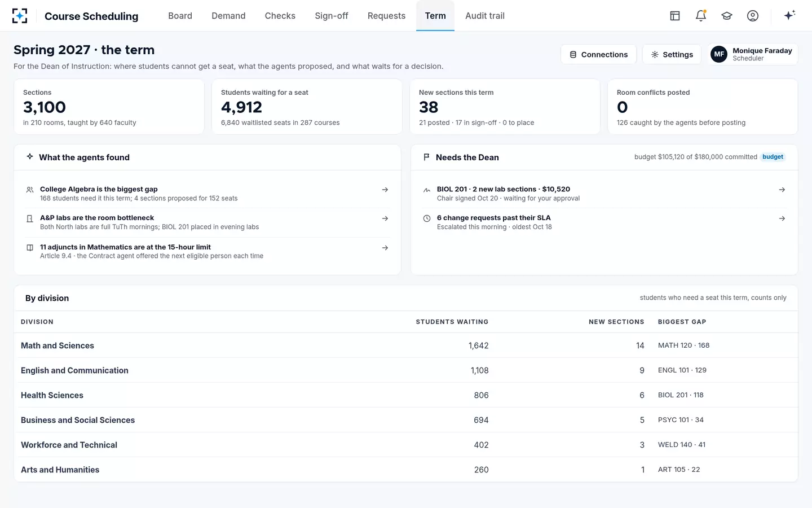The height and width of the screenshot is (508, 812).
Task: Click the Biggest Gap column header
Action: point(682,322)
